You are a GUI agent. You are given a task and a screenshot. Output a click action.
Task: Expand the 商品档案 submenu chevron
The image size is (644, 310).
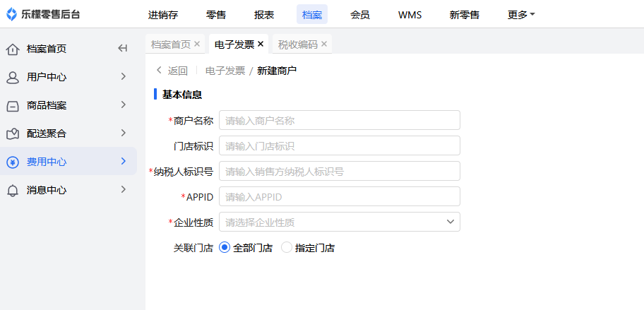(123, 105)
